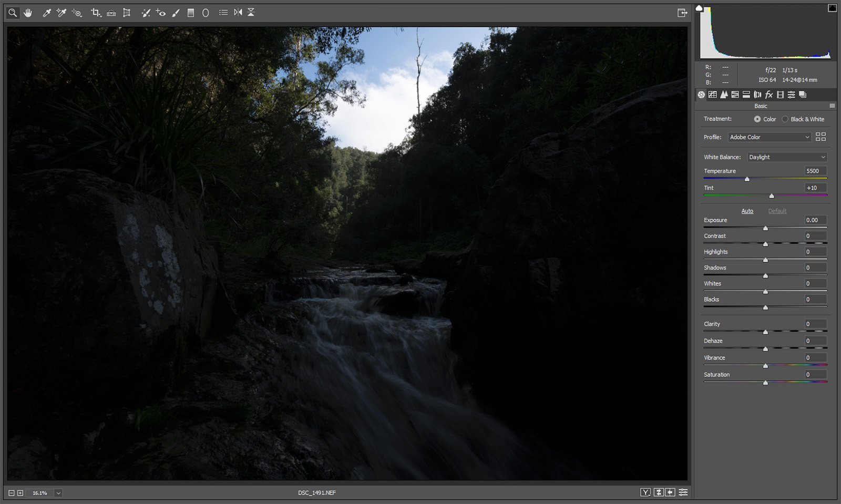The width and height of the screenshot is (841, 504).
Task: Open the Effects (fx) panel
Action: pyautogui.click(x=768, y=95)
